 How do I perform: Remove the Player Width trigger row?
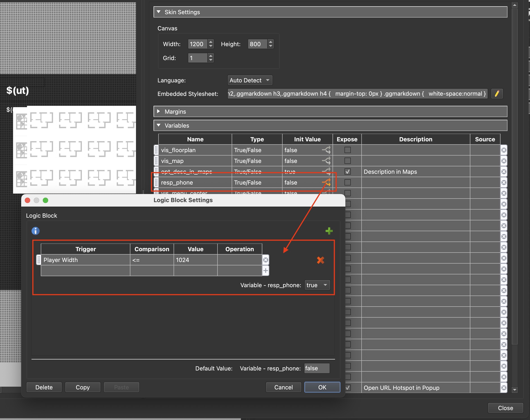265,260
